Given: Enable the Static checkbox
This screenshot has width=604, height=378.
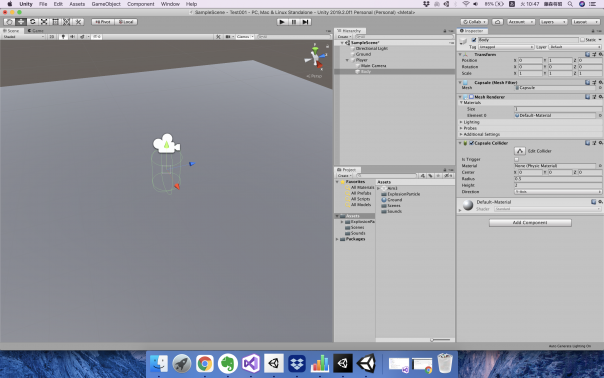Looking at the screenshot, I should pos(582,40).
